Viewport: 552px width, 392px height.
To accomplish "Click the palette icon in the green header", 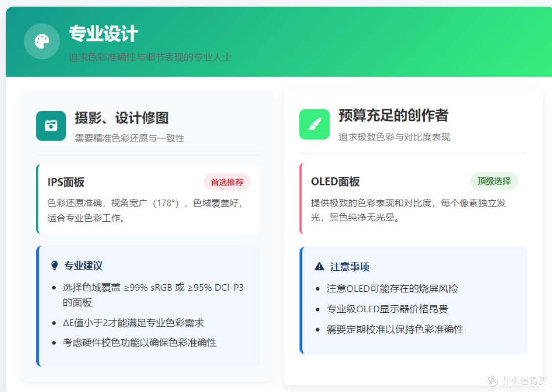I will point(42,41).
